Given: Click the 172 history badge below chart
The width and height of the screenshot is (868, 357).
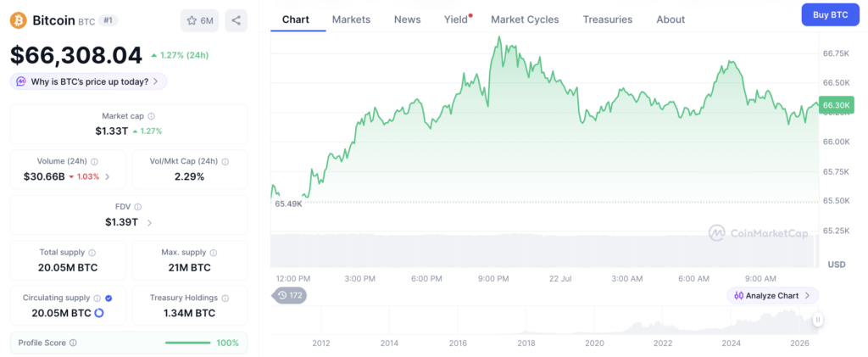Looking at the screenshot, I should (x=290, y=296).
